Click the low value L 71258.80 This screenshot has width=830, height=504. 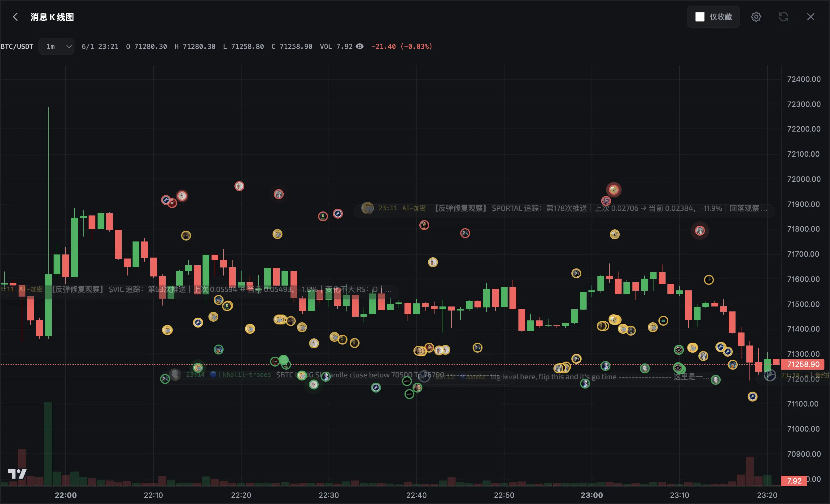(x=243, y=46)
